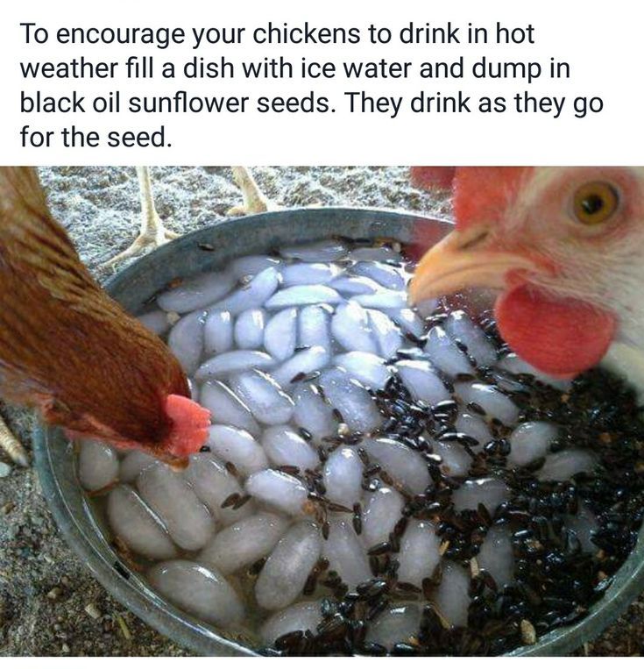This screenshot has width=644, height=669.
Task: Click the words "They drink as they go"
Action: pyautogui.click(x=473, y=103)
